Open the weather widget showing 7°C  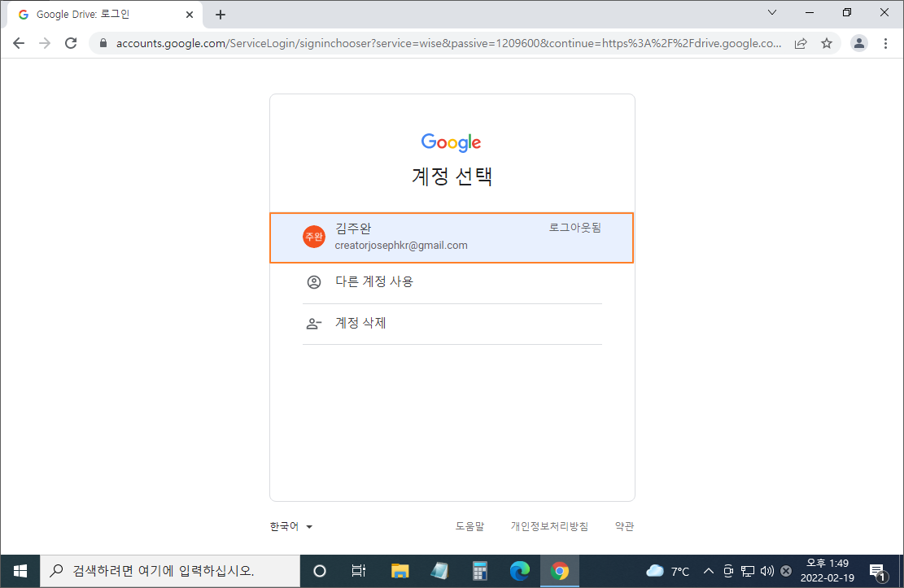pyautogui.click(x=667, y=571)
